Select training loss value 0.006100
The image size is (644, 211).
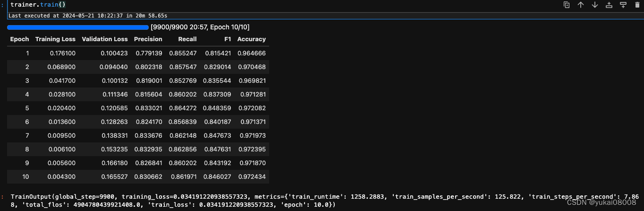point(62,149)
